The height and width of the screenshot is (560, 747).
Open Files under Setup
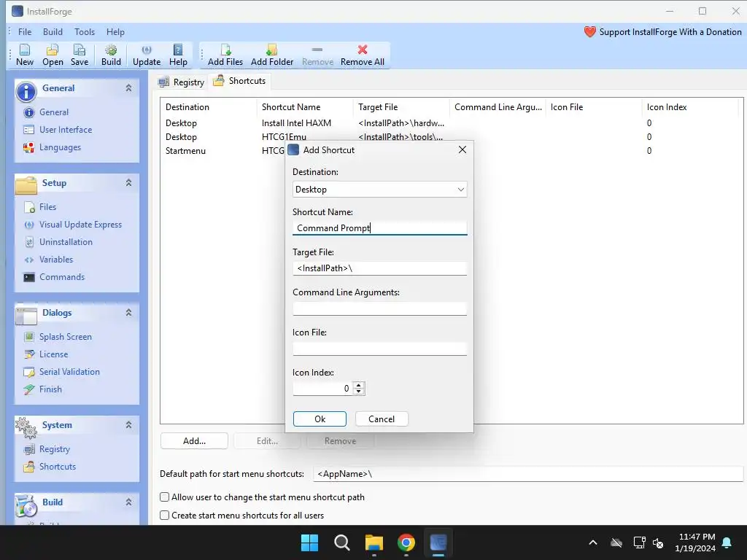47,206
